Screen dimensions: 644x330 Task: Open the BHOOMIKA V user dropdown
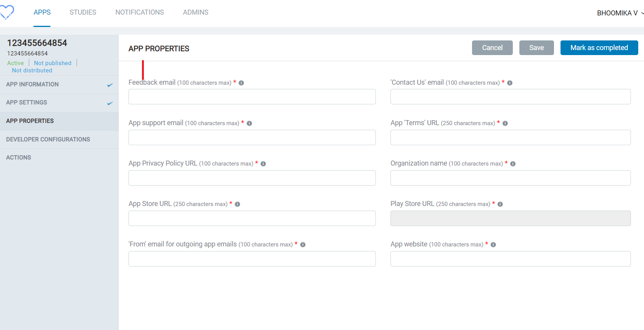620,13
